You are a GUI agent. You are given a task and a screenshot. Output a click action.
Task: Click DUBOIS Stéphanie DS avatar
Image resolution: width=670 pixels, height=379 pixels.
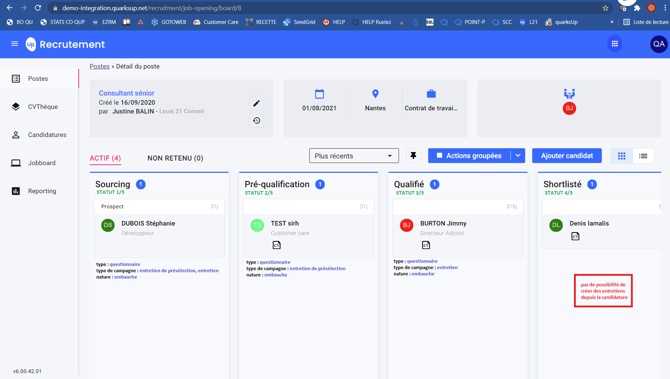tap(108, 225)
